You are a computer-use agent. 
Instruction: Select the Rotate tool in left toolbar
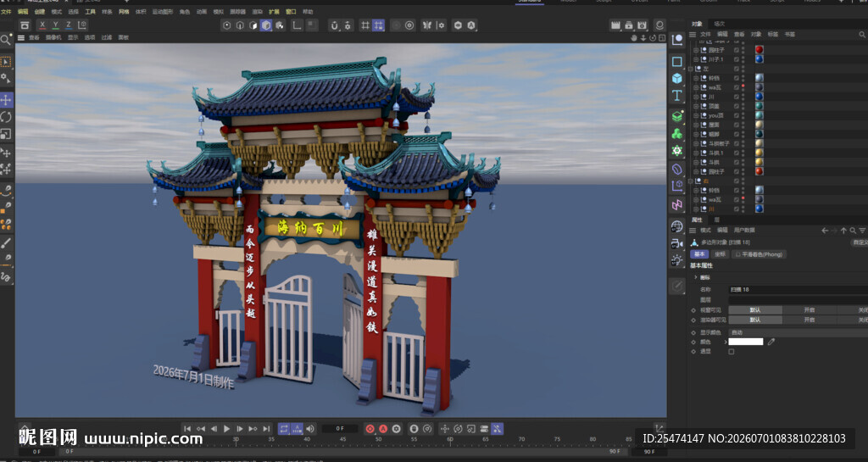point(6,117)
